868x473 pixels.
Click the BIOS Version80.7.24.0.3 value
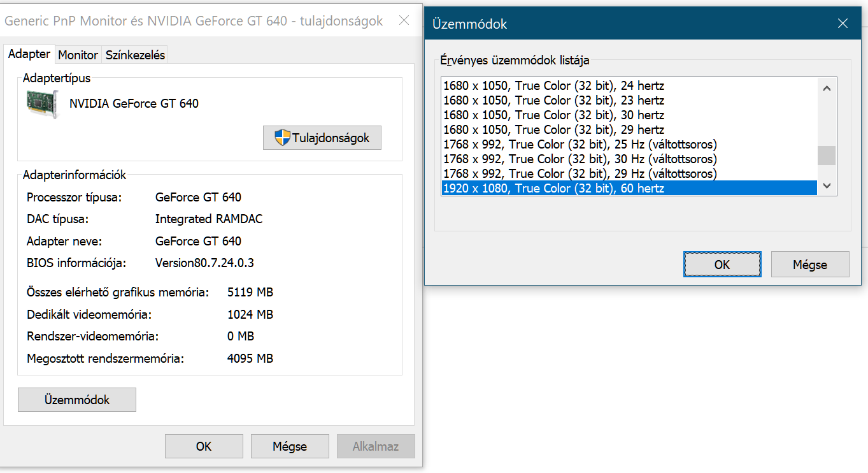point(204,263)
